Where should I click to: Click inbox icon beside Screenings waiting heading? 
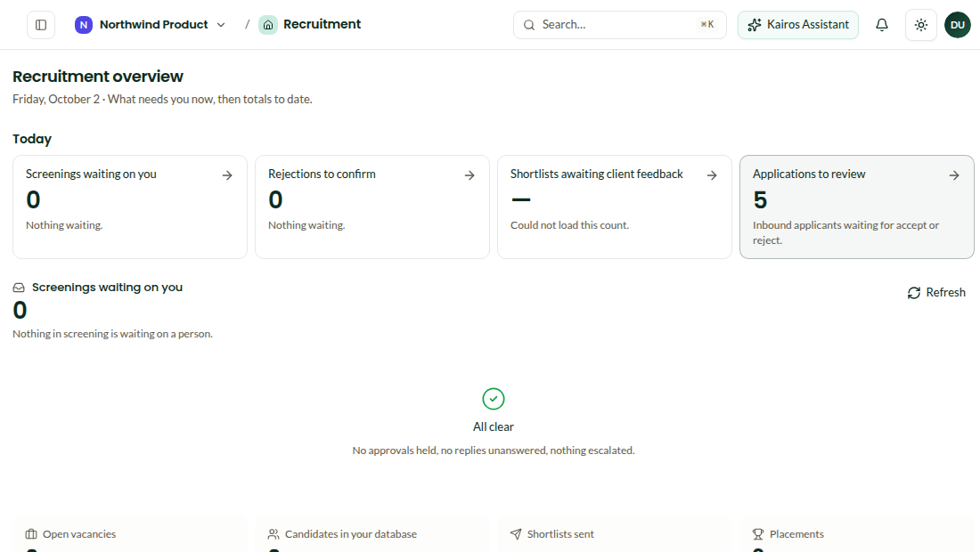coord(19,288)
